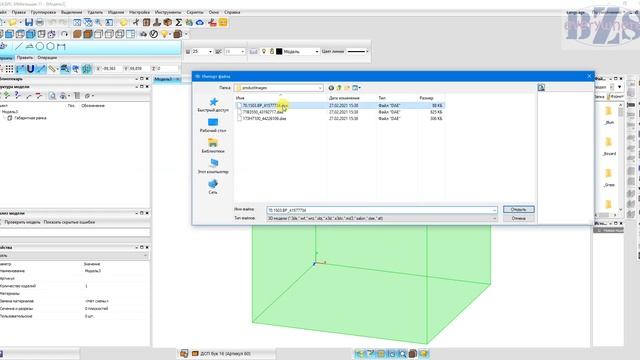640x360 pixels.
Task: Open the Правка menu
Action: (19, 12)
